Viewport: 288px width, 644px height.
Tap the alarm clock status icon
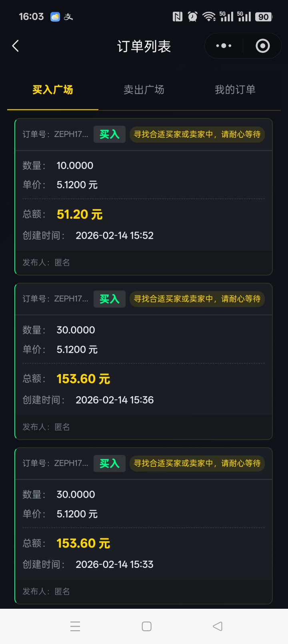[x=193, y=16]
